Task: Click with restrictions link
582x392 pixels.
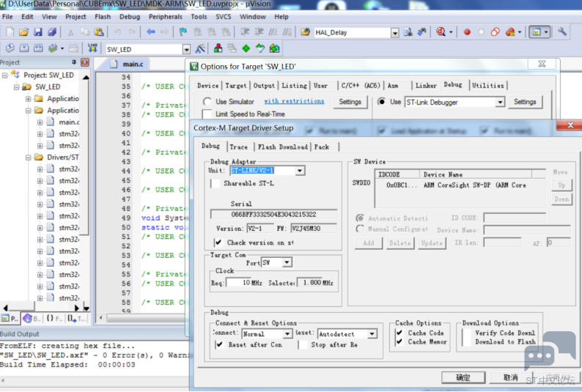Action: (294, 101)
